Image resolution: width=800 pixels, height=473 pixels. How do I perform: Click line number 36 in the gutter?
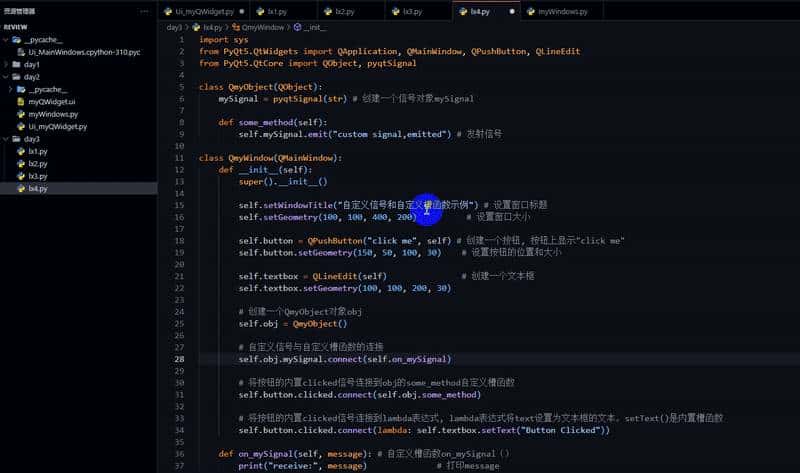pyautogui.click(x=179, y=454)
